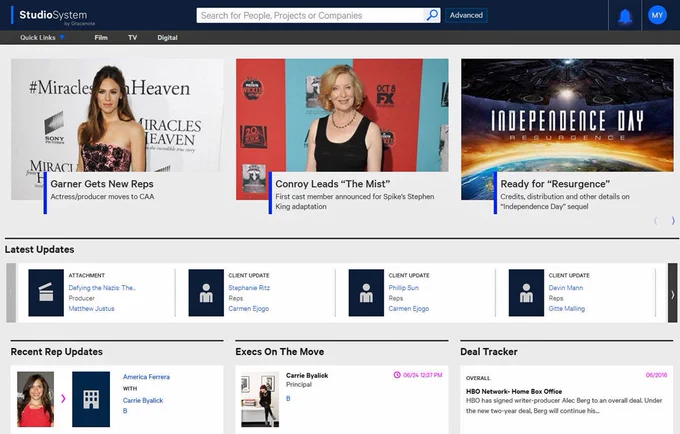Click the Deal Tracker heading

tap(489, 352)
